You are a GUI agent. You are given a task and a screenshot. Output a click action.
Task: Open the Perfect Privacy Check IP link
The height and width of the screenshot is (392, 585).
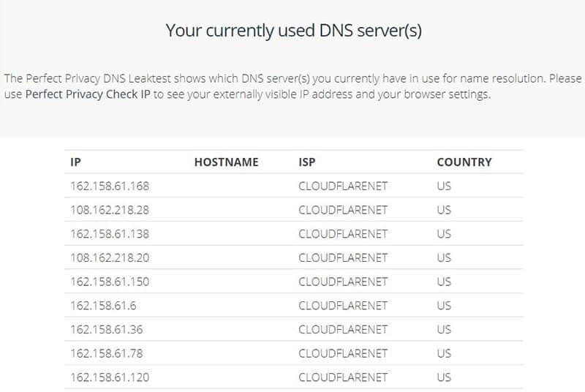coord(88,95)
